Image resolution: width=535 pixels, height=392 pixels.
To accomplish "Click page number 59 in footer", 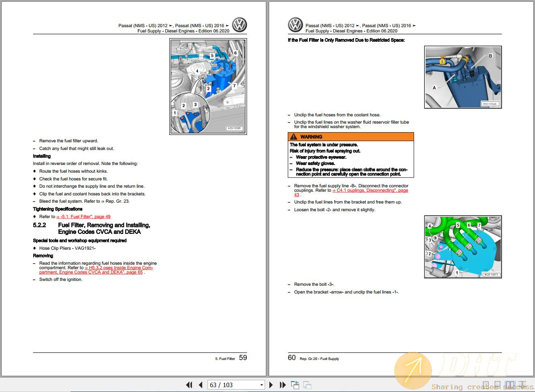I will [x=243, y=358].
